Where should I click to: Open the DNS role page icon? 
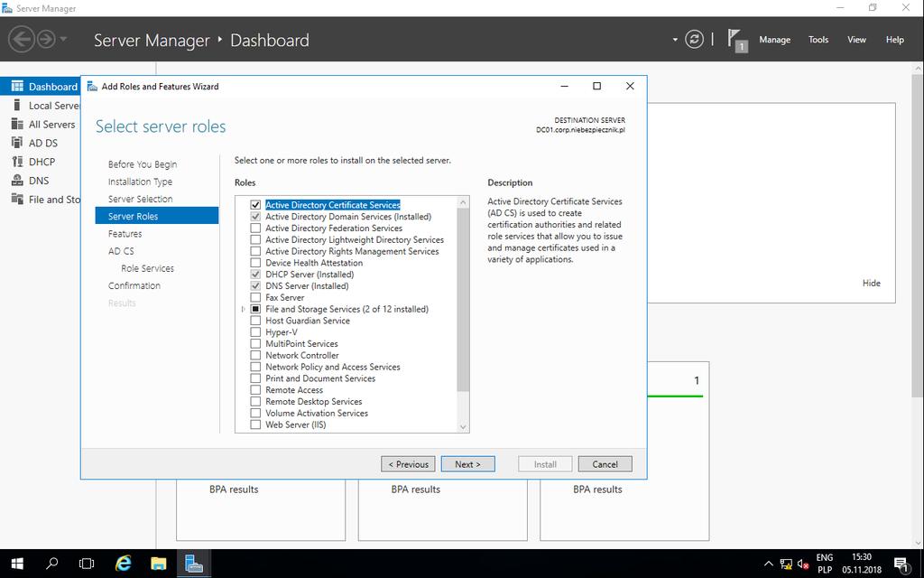(17, 181)
